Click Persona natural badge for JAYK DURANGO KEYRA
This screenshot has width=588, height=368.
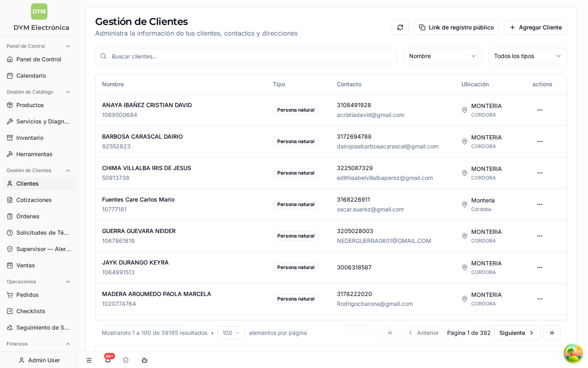pos(296,267)
